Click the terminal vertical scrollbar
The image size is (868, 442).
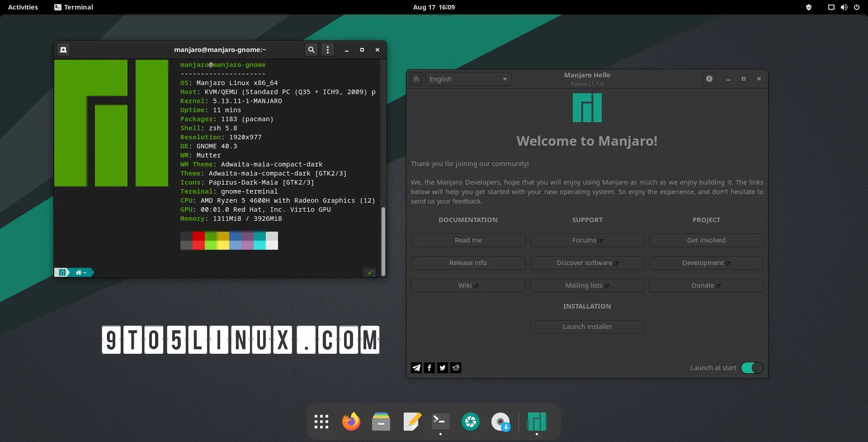(x=383, y=241)
